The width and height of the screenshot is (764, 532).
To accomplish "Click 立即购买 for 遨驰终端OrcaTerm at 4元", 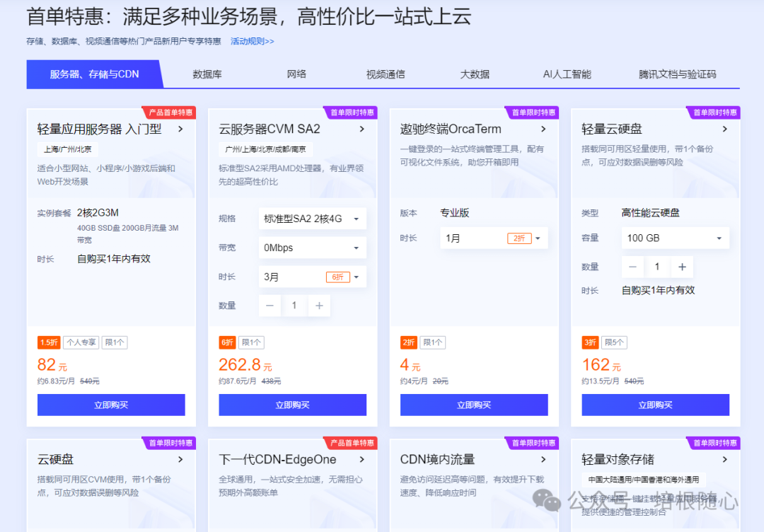I will coord(474,405).
